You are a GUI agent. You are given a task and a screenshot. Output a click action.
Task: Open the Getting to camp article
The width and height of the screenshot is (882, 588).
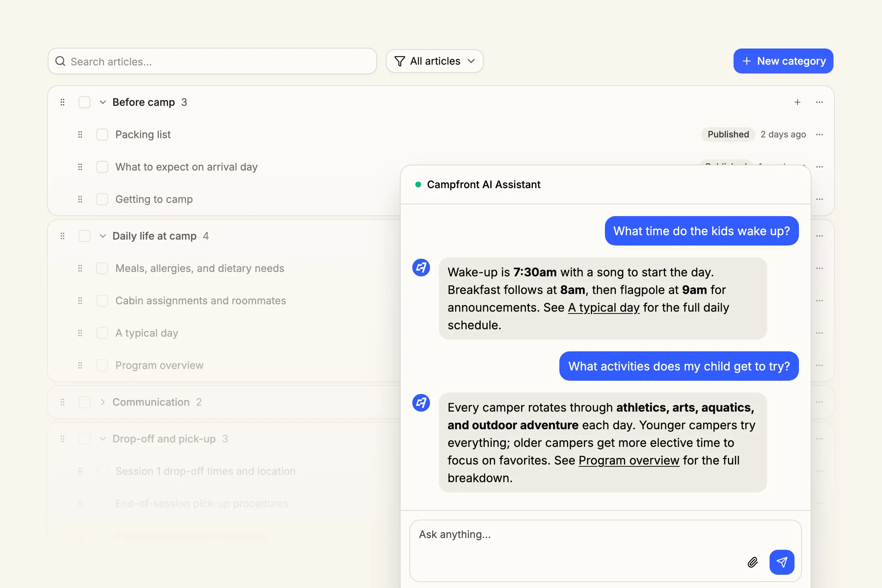pyautogui.click(x=154, y=199)
